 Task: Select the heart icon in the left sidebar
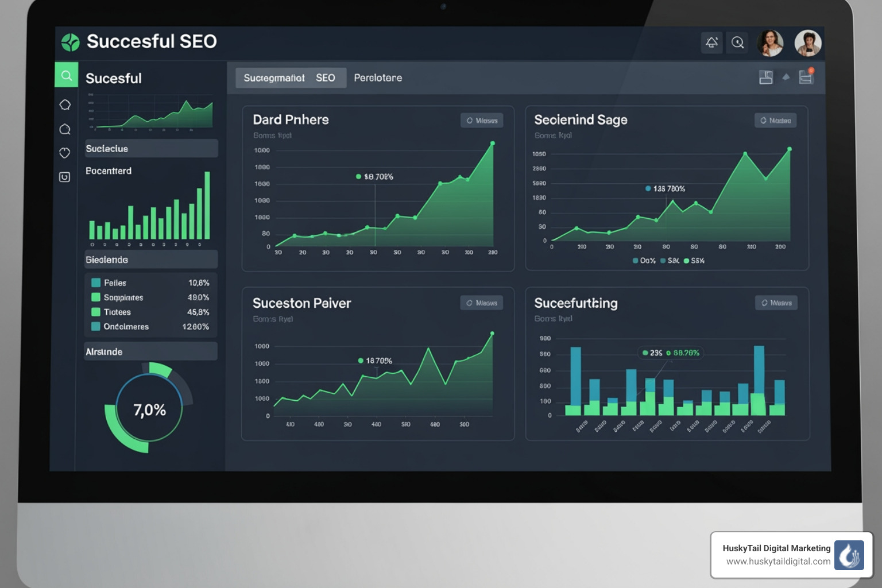65,153
